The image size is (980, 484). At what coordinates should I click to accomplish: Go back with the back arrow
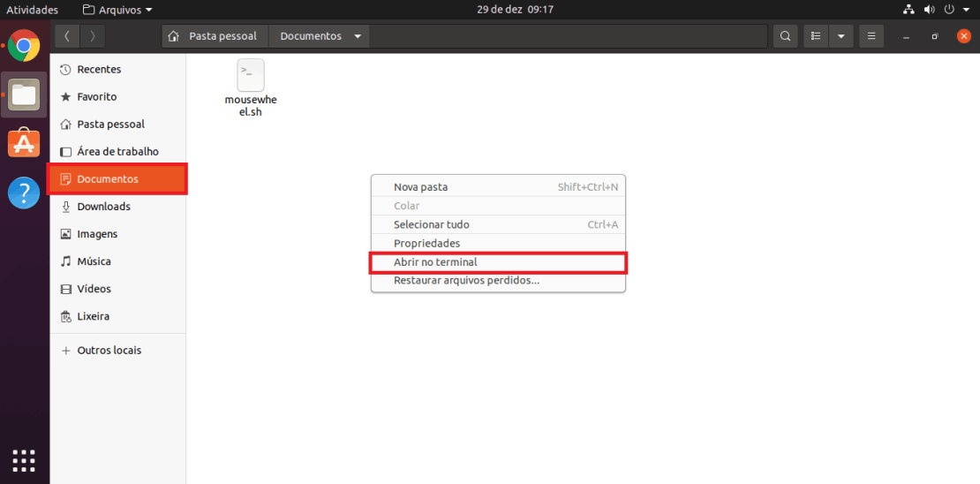(x=67, y=36)
